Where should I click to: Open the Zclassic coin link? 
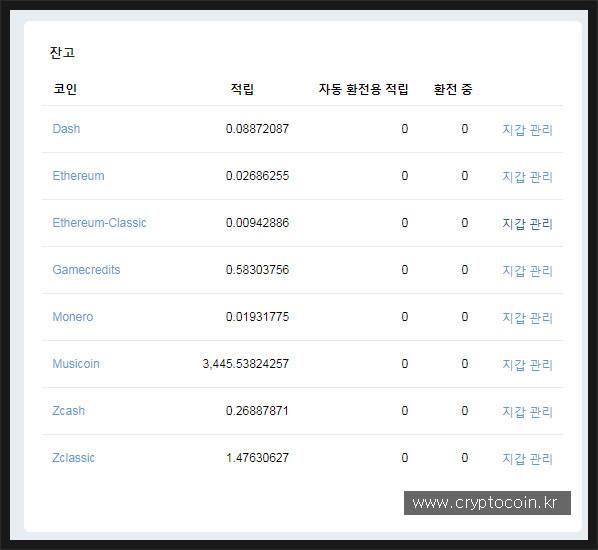(x=74, y=457)
